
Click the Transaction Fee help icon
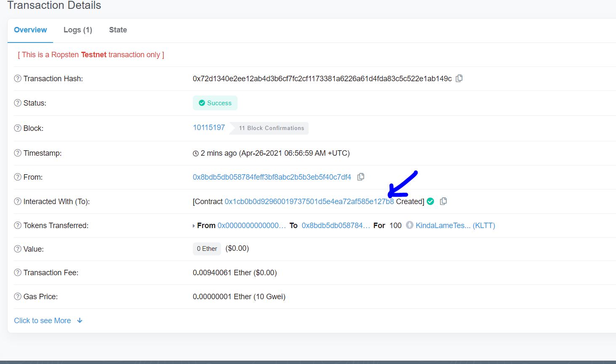pyautogui.click(x=18, y=273)
